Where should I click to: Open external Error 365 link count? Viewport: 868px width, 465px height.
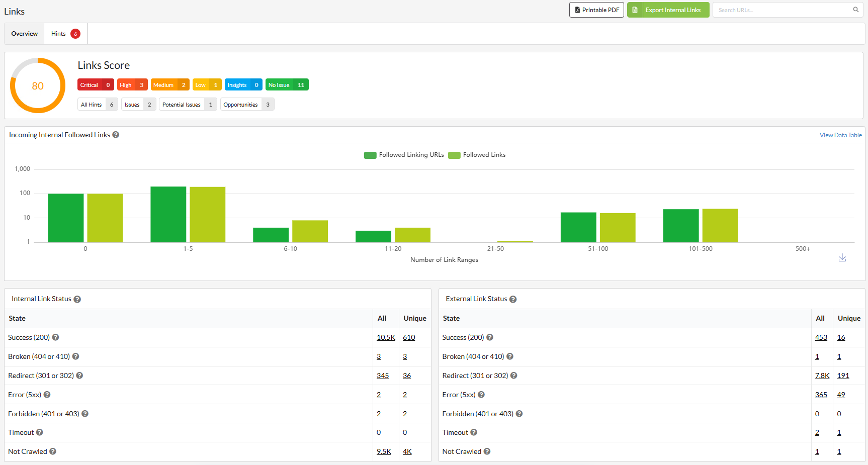(x=821, y=395)
